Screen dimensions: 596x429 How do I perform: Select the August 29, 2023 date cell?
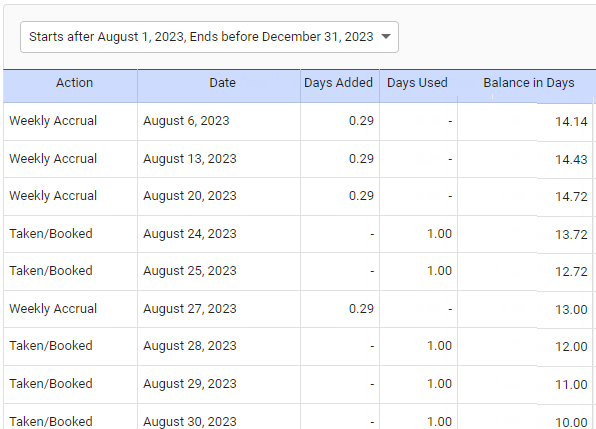pos(190,384)
